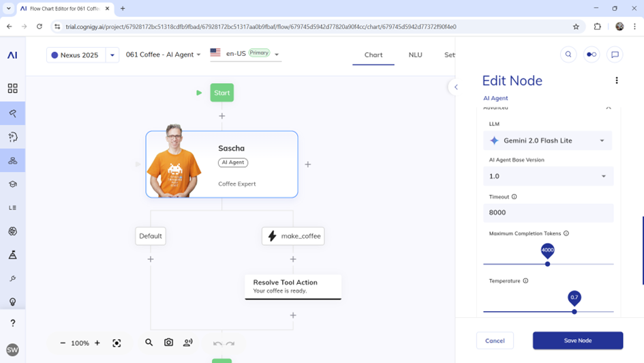The height and width of the screenshot is (363, 644).
Task: Select the make_coffee tool node
Action: point(293,236)
